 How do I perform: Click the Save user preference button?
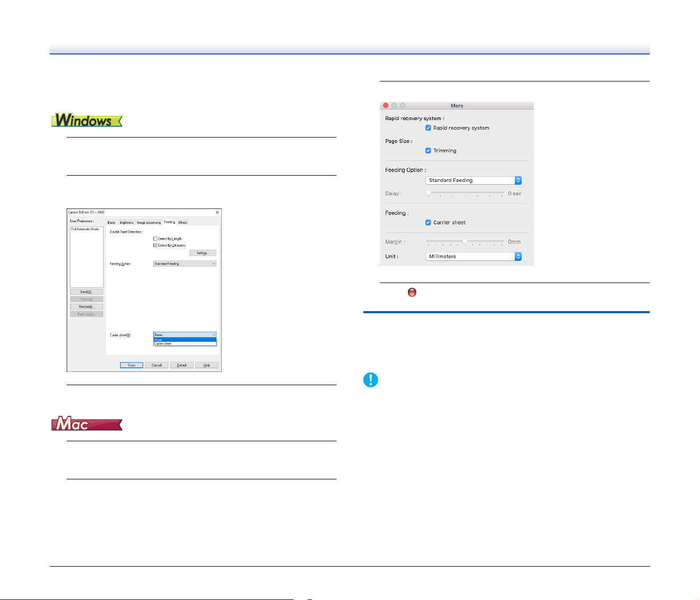(87, 292)
